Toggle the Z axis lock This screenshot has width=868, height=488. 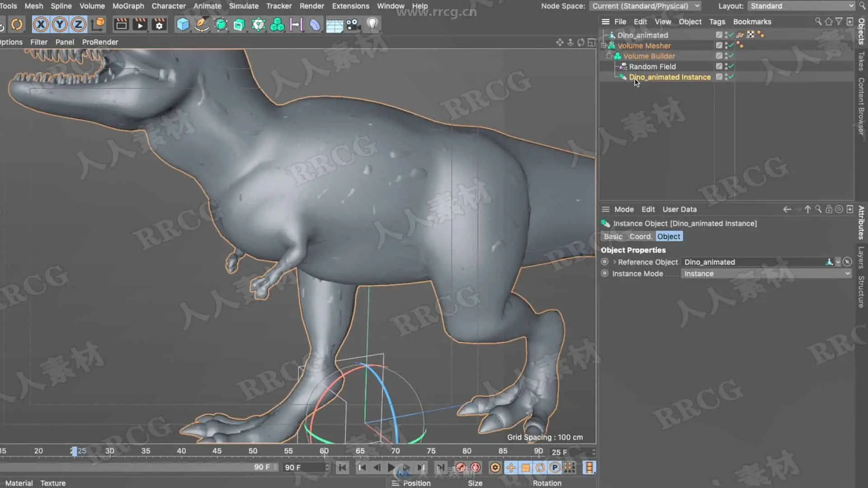(79, 24)
